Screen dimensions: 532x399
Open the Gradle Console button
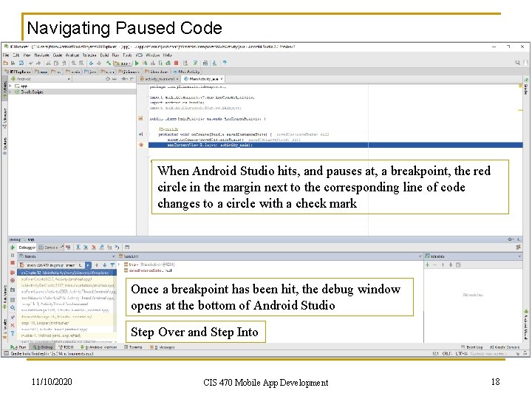click(x=505, y=347)
